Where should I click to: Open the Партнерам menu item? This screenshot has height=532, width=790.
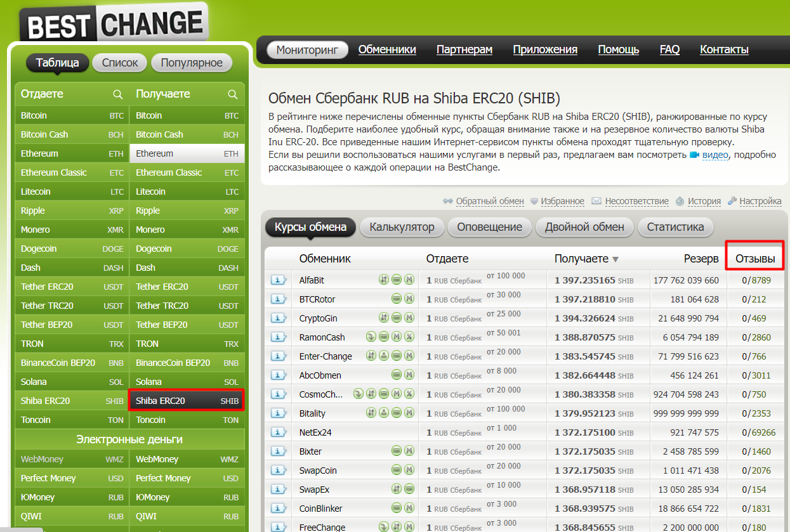tap(464, 49)
